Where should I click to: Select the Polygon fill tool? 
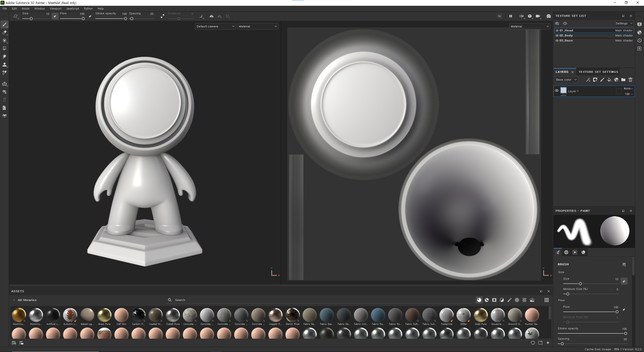(x=4, y=48)
